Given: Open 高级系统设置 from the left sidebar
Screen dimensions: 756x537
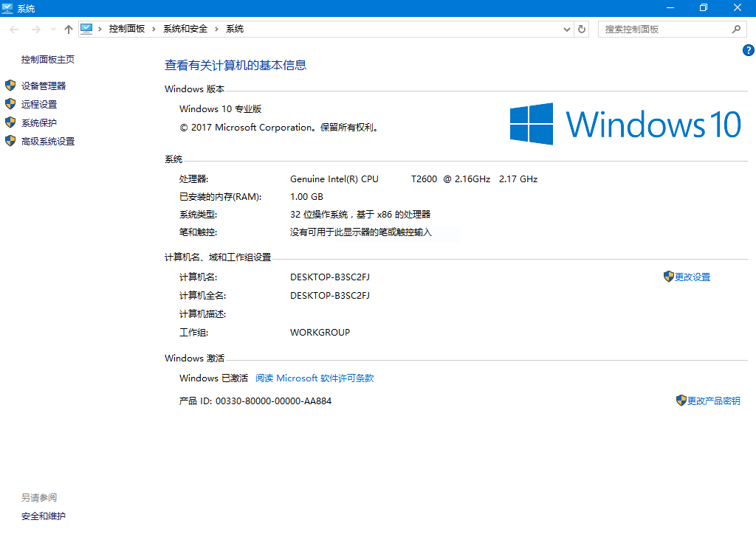Looking at the screenshot, I should pyautogui.click(x=48, y=142).
